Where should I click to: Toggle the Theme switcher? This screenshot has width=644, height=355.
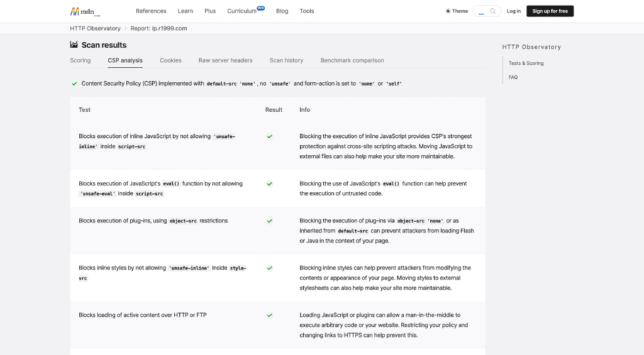457,11
